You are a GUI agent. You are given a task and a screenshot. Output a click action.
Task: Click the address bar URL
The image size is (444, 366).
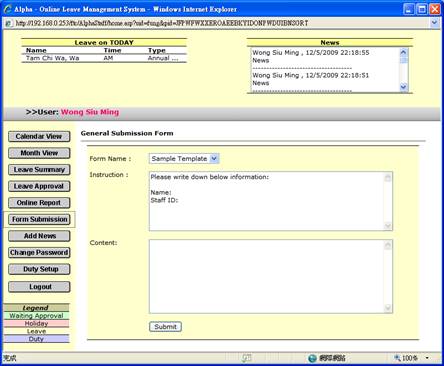tap(162, 23)
